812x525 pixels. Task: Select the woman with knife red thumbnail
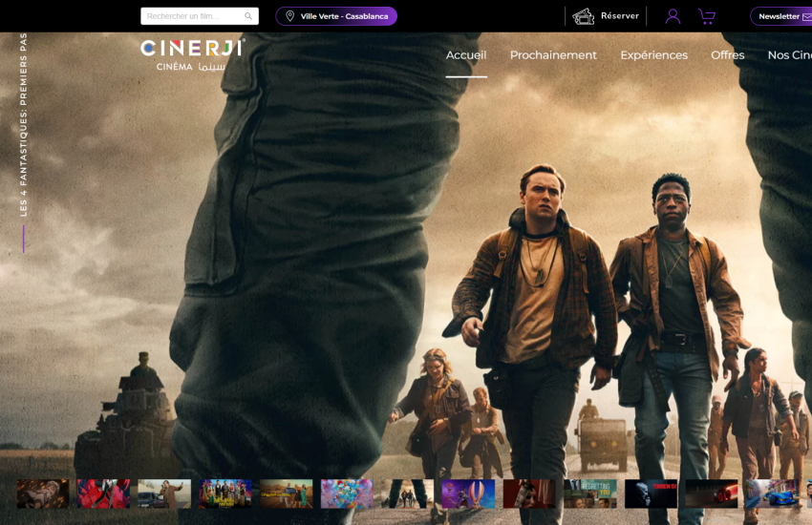pos(529,493)
